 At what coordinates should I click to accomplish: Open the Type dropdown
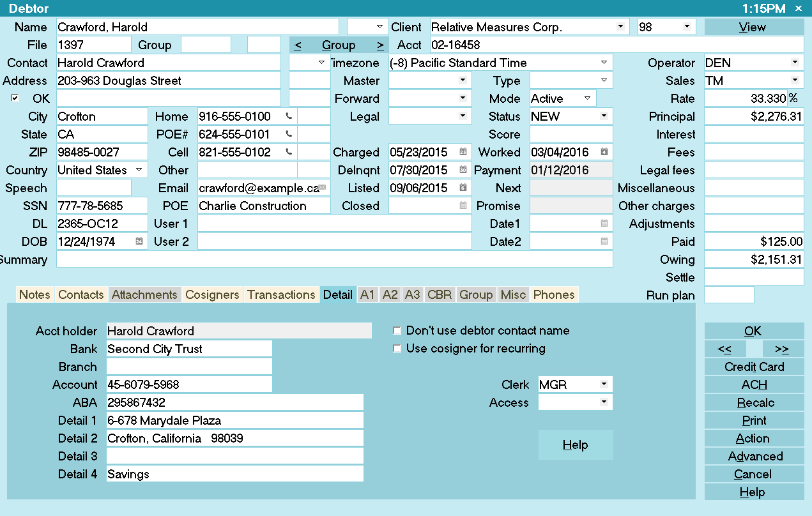(604, 80)
